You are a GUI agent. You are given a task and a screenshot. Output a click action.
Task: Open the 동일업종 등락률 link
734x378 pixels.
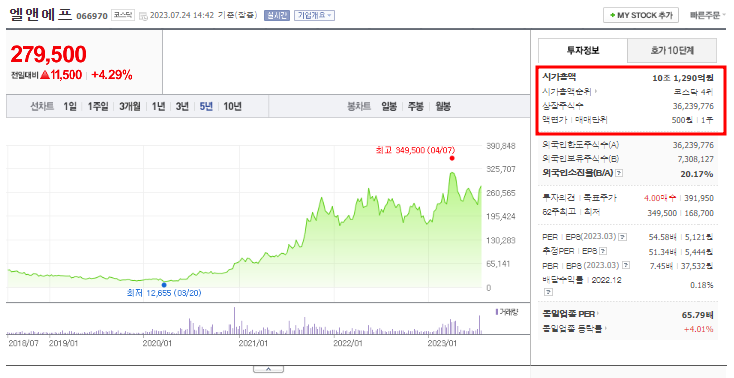click(x=574, y=329)
